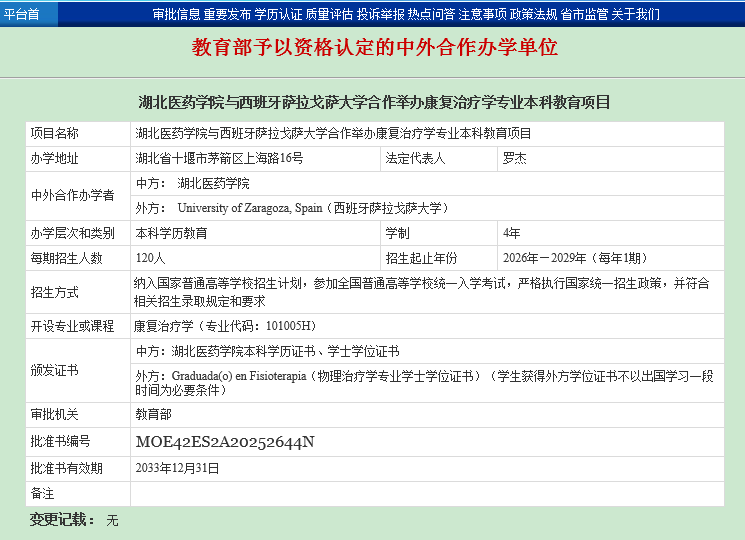Click the legal representative name 罗杰
This screenshot has width=745, height=540.
514,158
